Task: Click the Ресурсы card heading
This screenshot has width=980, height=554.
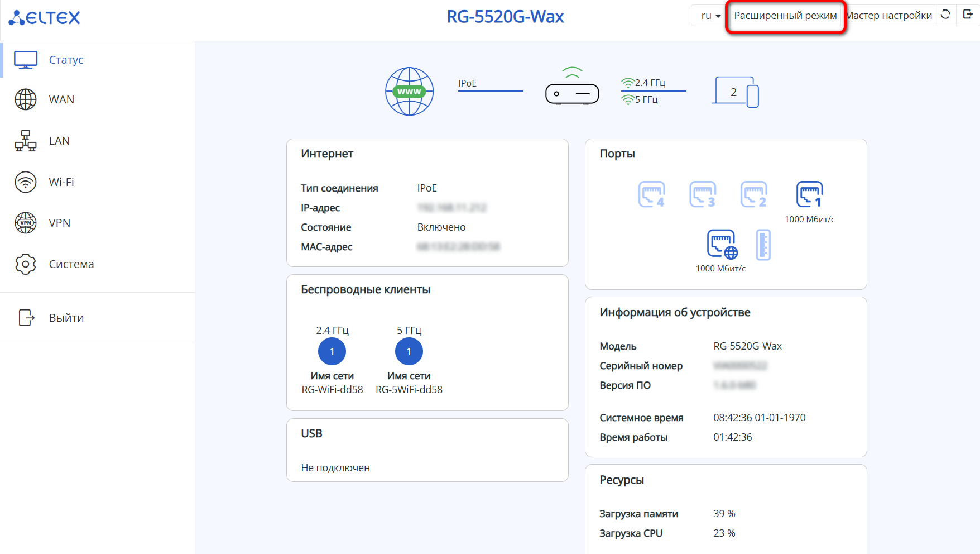Action: click(622, 480)
